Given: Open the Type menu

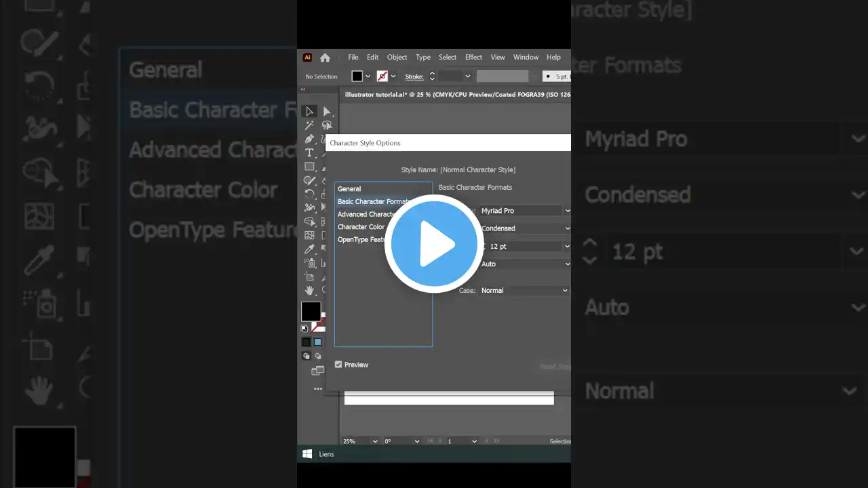Looking at the screenshot, I should pyautogui.click(x=423, y=58).
